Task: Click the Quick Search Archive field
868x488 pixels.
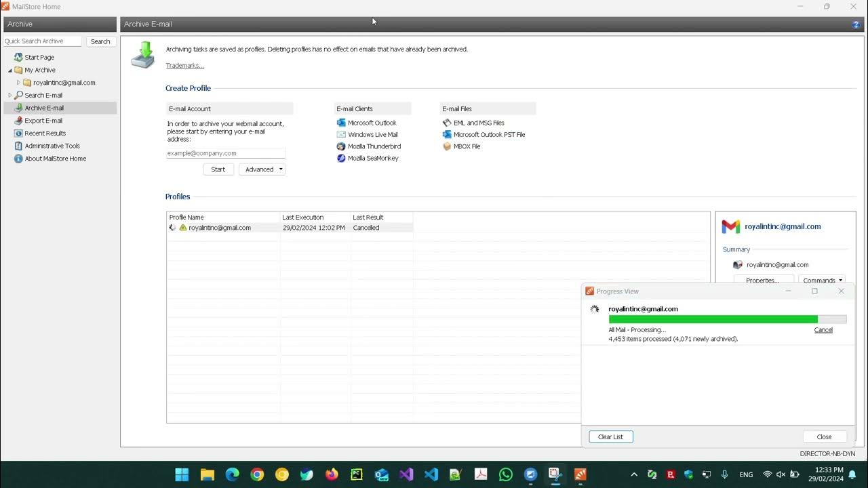Action: pyautogui.click(x=42, y=41)
